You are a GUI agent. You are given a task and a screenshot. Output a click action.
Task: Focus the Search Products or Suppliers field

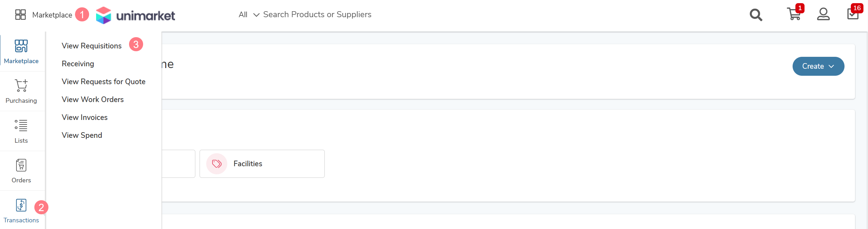tap(317, 14)
